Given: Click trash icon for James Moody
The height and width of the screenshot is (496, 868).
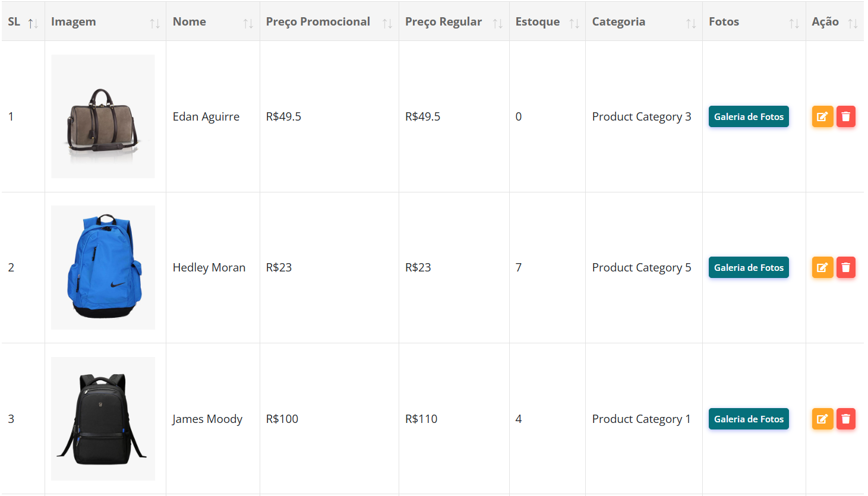Looking at the screenshot, I should click(x=845, y=419).
